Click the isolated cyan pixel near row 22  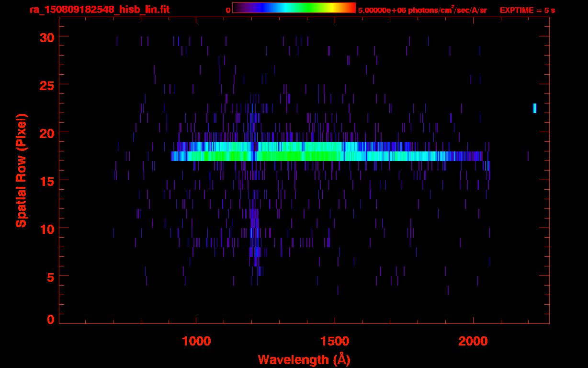point(534,108)
